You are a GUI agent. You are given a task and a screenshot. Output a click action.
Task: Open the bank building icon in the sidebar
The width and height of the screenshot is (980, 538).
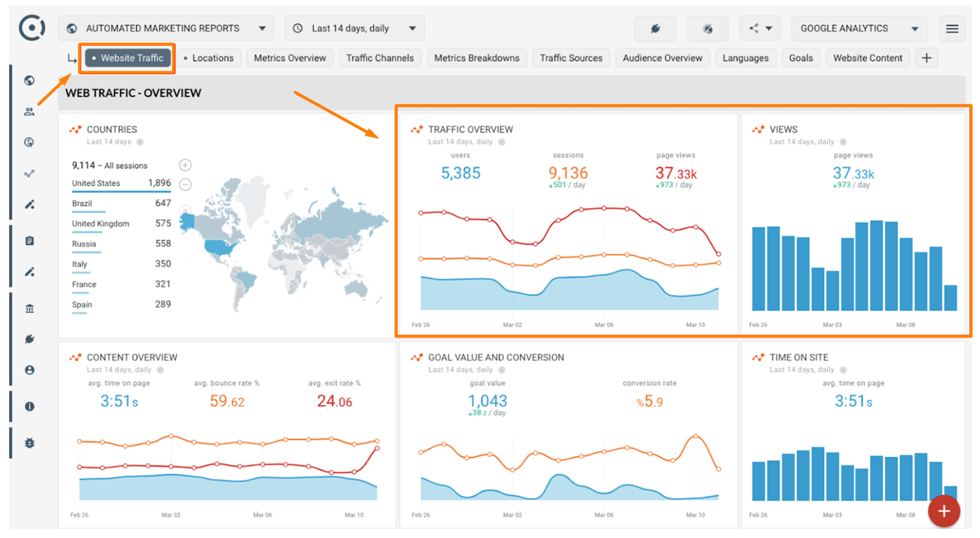(29, 309)
